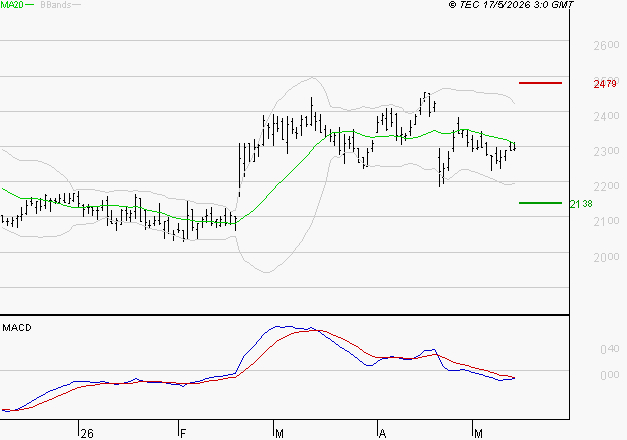Click the green support level line

pos(540,203)
